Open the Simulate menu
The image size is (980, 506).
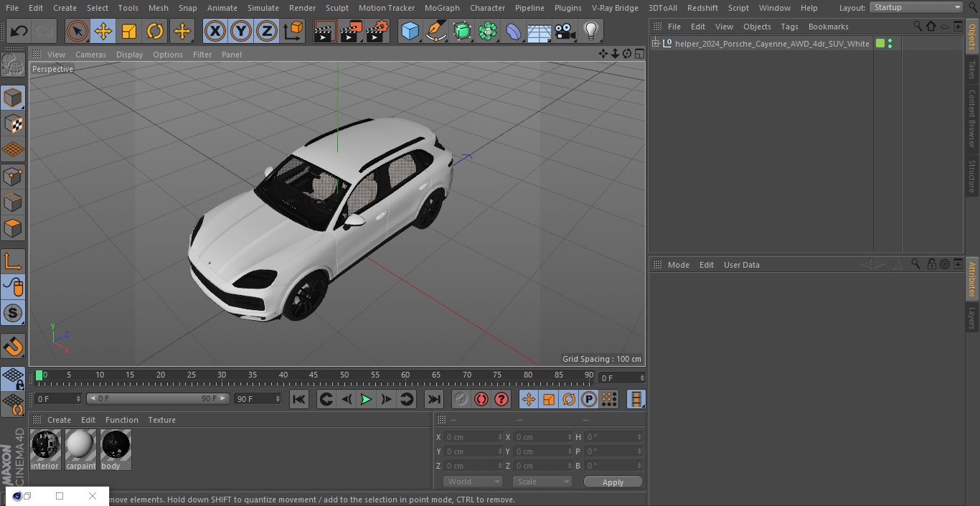263,8
